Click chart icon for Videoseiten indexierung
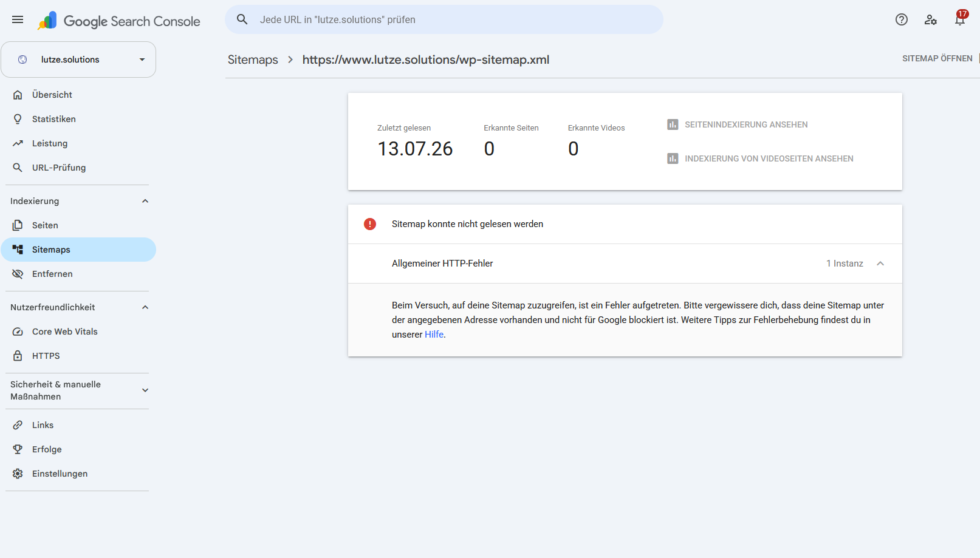Image resolution: width=980 pixels, height=558 pixels. [673, 158]
